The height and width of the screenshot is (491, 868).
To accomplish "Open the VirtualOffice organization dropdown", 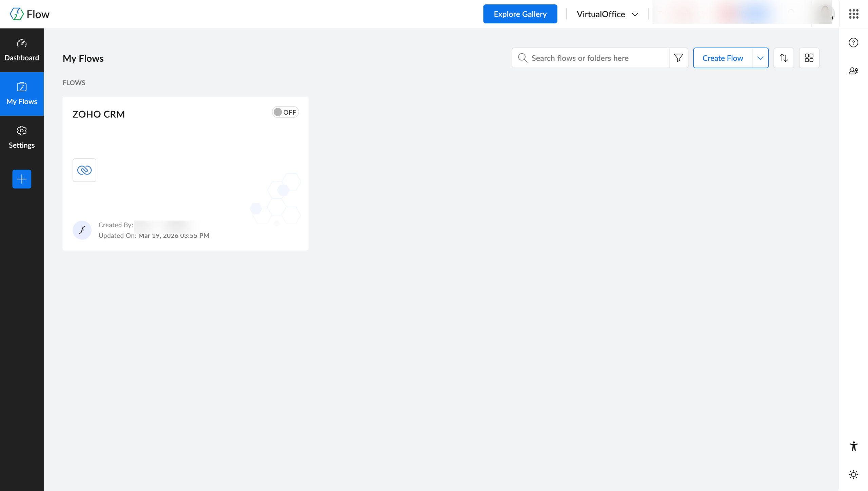I will [x=607, y=14].
